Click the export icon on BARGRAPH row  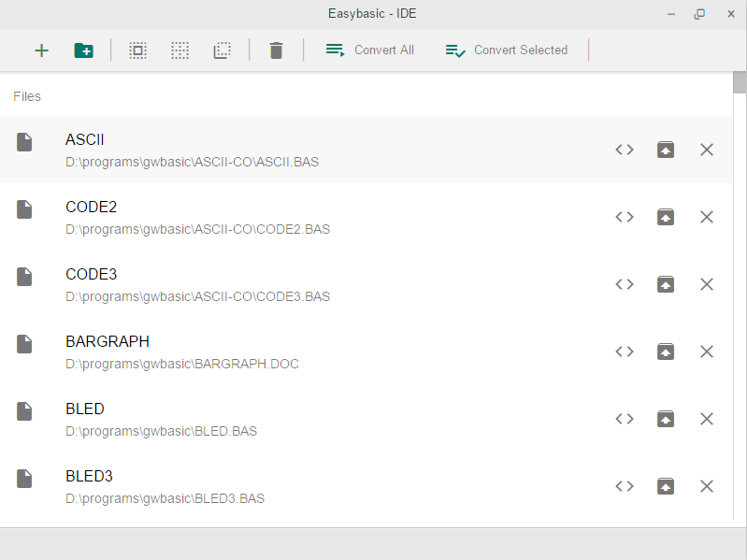click(x=666, y=352)
